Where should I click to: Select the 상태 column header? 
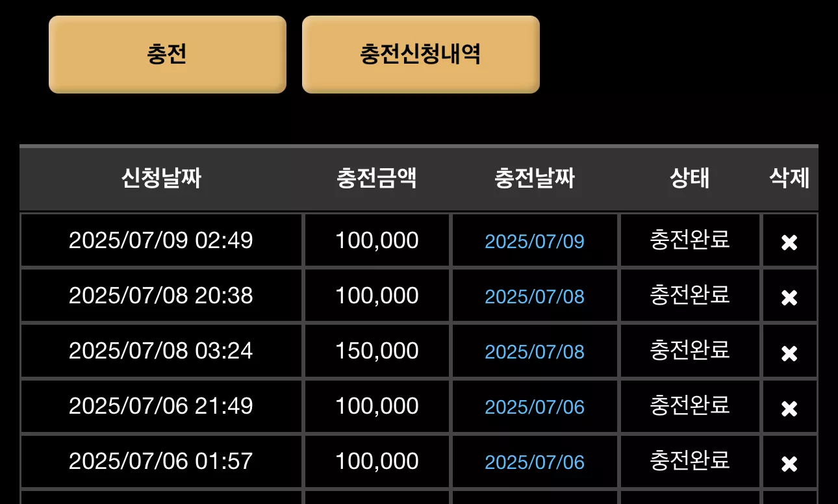690,178
